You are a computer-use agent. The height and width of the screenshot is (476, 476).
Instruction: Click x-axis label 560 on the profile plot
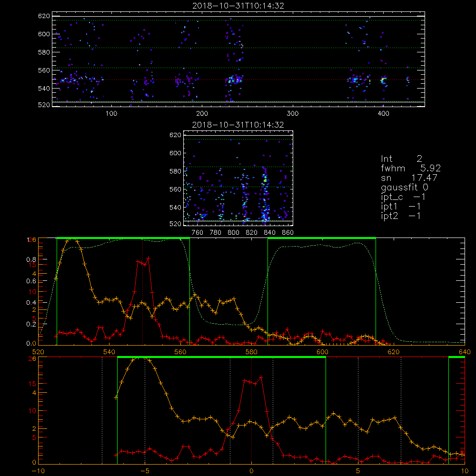click(180, 352)
